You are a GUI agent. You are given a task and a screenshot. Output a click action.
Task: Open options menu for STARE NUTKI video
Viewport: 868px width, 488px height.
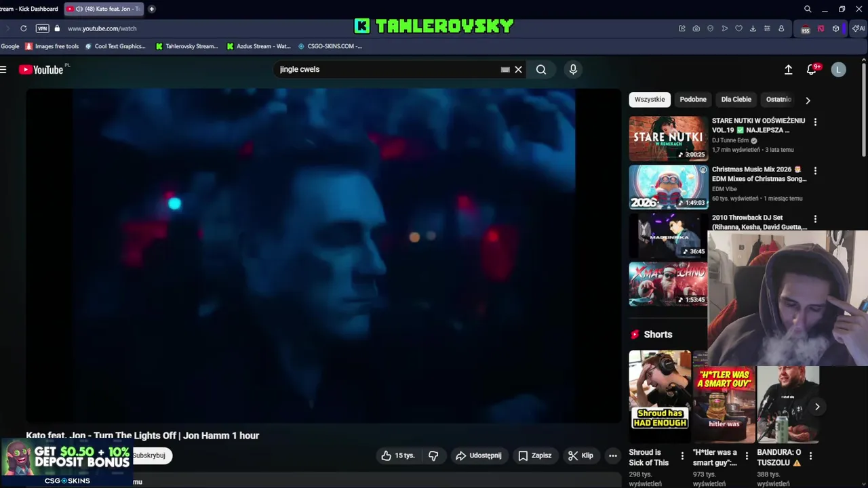click(x=815, y=122)
